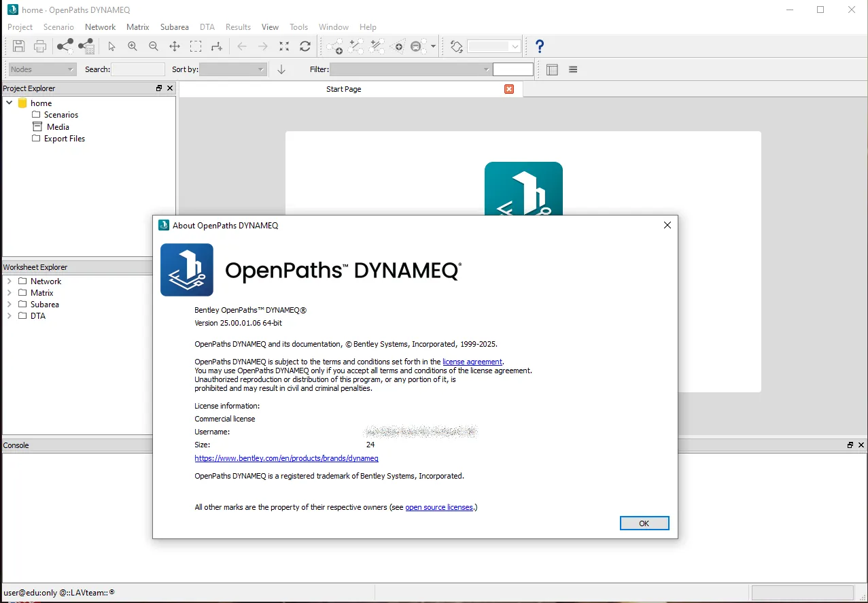
Task: Collapse the home project node
Action: pos(10,103)
